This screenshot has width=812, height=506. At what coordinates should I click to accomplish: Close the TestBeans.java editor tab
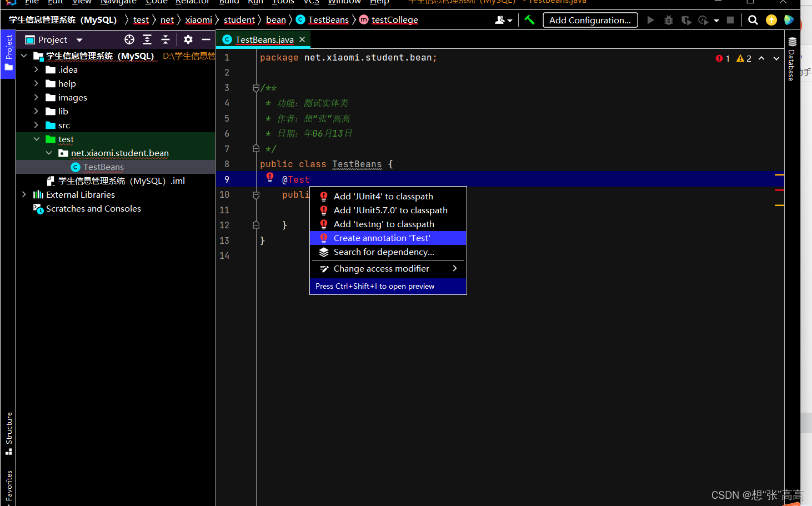click(302, 39)
